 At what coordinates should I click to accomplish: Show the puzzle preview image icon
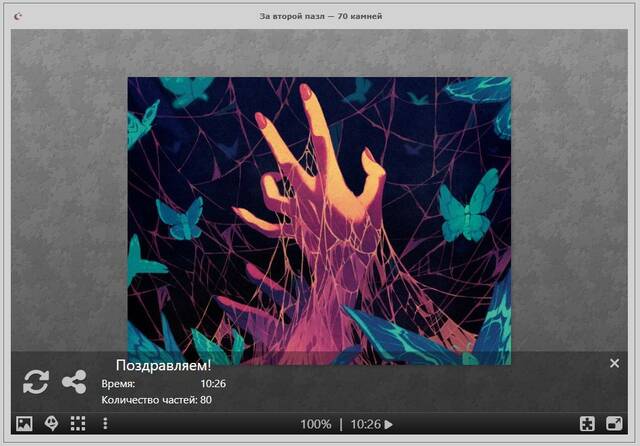[x=24, y=424]
